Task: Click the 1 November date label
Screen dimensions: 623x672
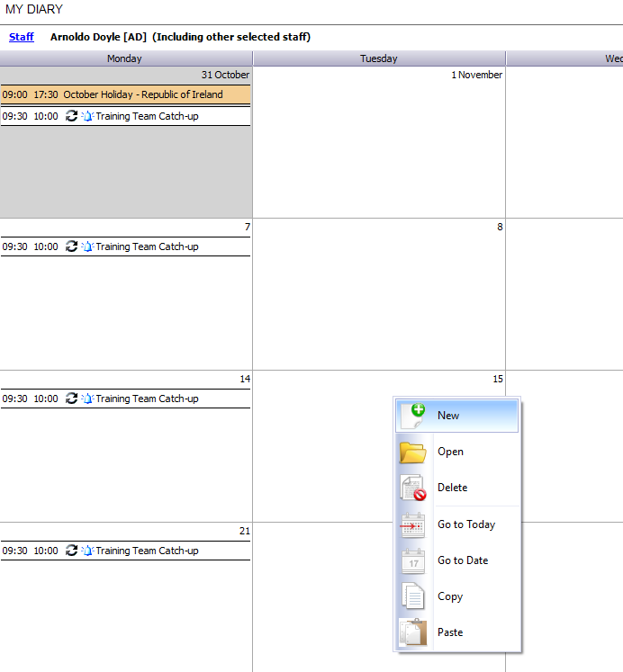Action: 476,75
